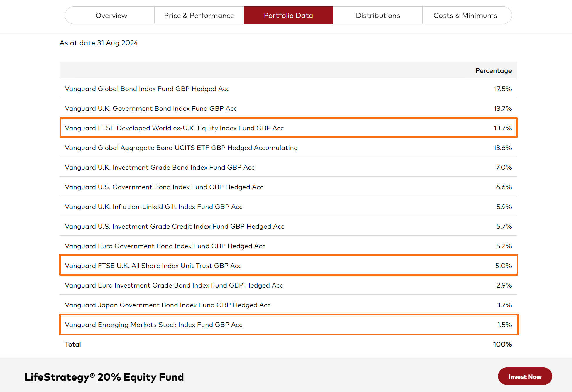The width and height of the screenshot is (572, 392).
Task: Go to the Distributions tab
Action: pos(378,15)
